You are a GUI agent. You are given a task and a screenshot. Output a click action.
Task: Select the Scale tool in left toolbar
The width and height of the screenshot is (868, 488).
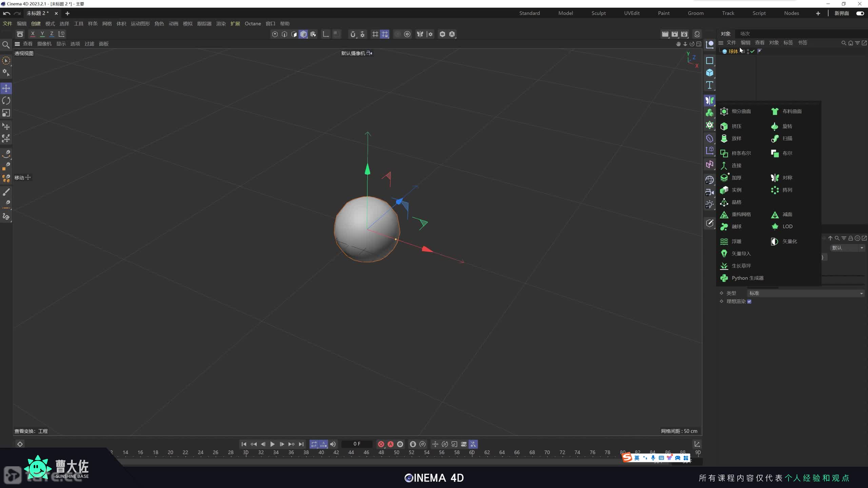coord(6,113)
